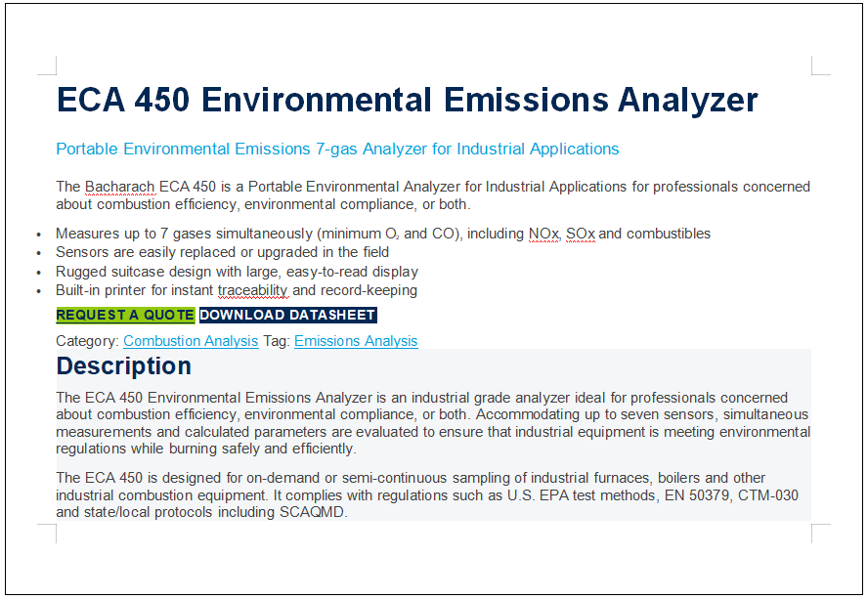Click the bullet 'Built-in printer for instant'
Screen dimensions: 868x600
[x=237, y=290]
